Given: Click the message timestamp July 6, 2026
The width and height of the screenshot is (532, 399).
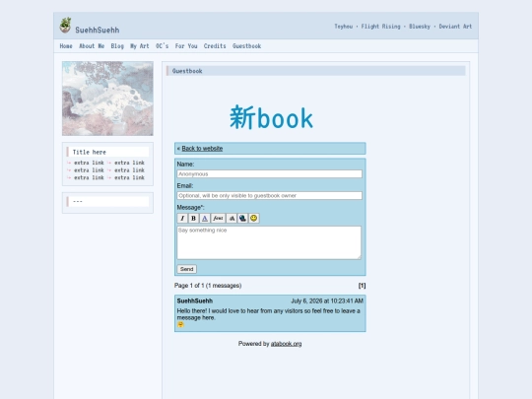Looking at the screenshot, I should (327, 300).
